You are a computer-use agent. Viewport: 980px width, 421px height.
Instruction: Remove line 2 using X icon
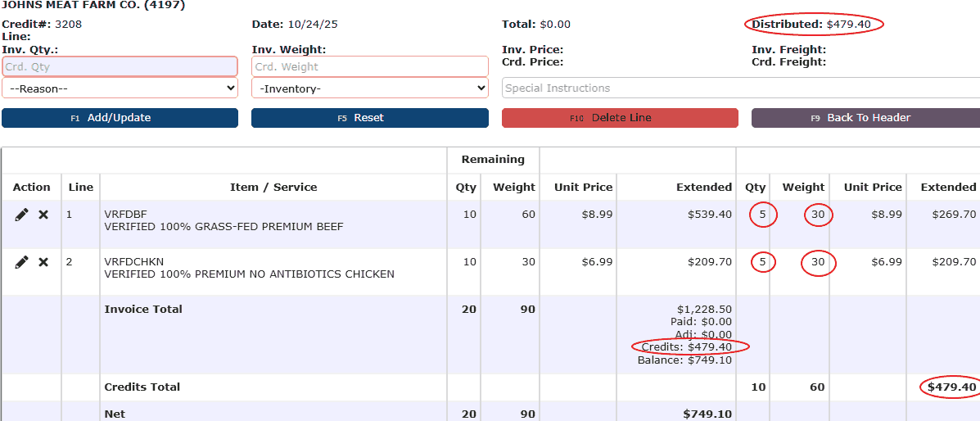(43, 262)
